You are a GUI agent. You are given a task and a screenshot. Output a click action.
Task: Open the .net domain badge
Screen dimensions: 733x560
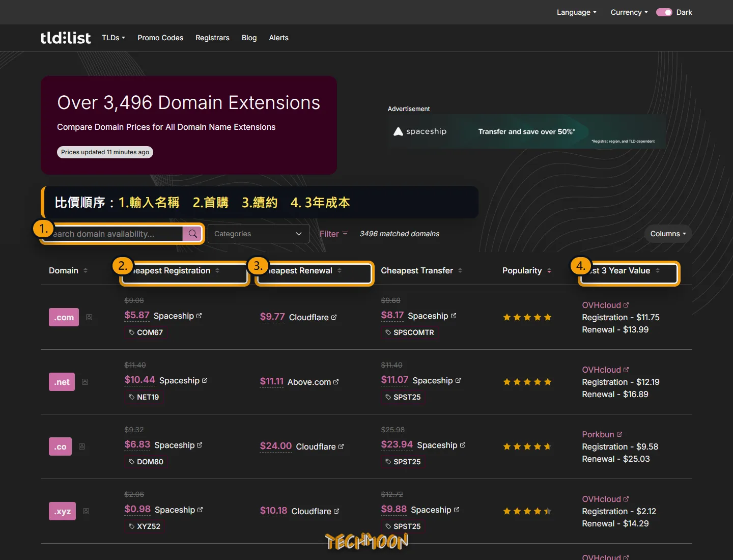point(62,382)
